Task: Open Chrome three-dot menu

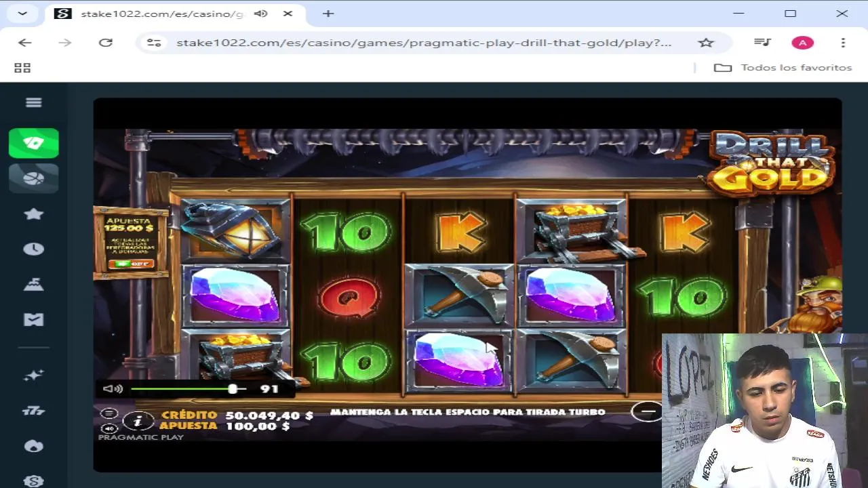Action: pyautogui.click(x=843, y=43)
